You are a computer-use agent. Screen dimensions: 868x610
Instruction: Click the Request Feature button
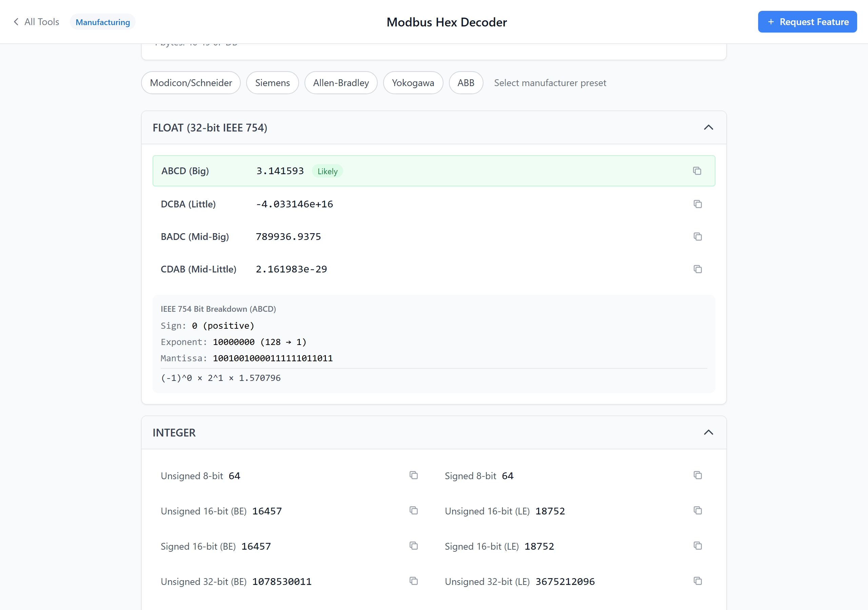pyautogui.click(x=808, y=22)
